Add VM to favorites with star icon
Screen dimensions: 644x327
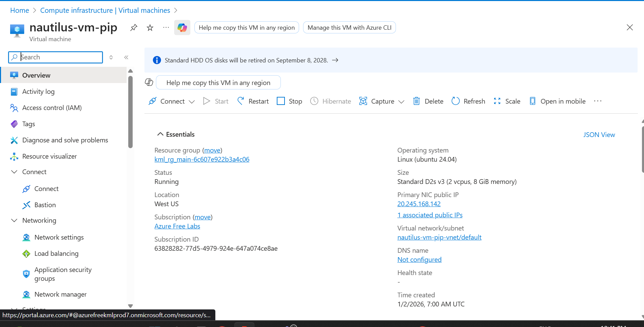(x=150, y=28)
